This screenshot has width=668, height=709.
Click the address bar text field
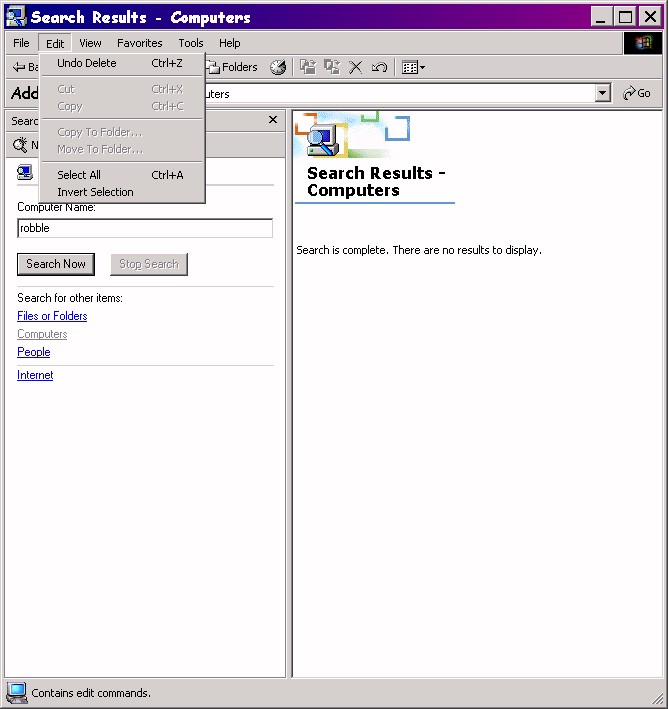399,94
